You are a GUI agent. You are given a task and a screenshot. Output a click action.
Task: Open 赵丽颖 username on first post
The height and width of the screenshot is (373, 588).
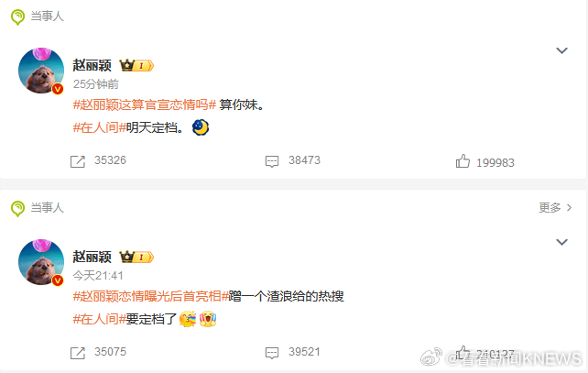[x=92, y=66]
